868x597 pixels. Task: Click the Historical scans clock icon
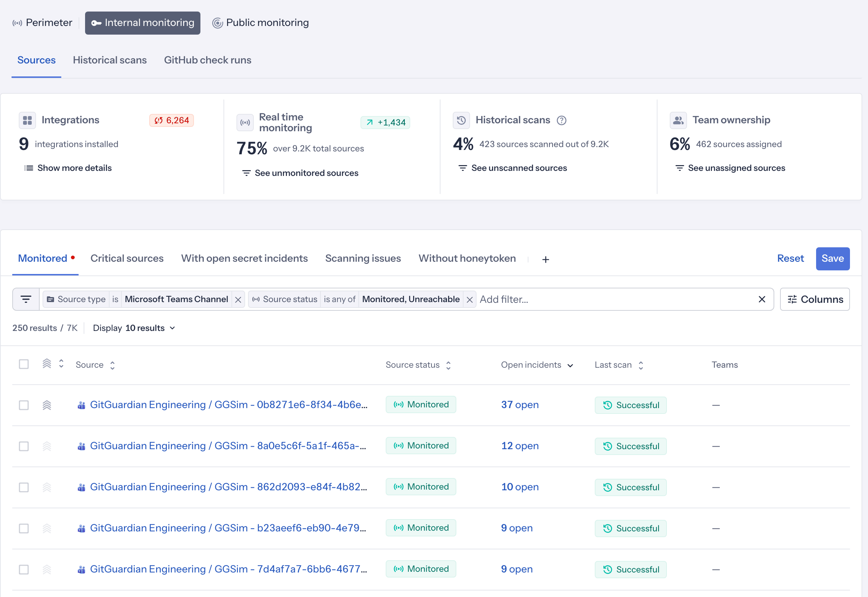(x=461, y=120)
